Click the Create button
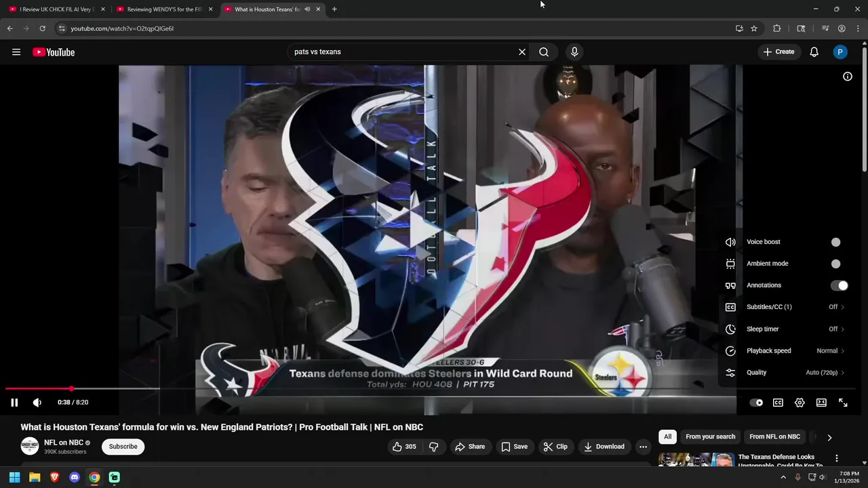This screenshot has width=868, height=488. pyautogui.click(x=778, y=52)
